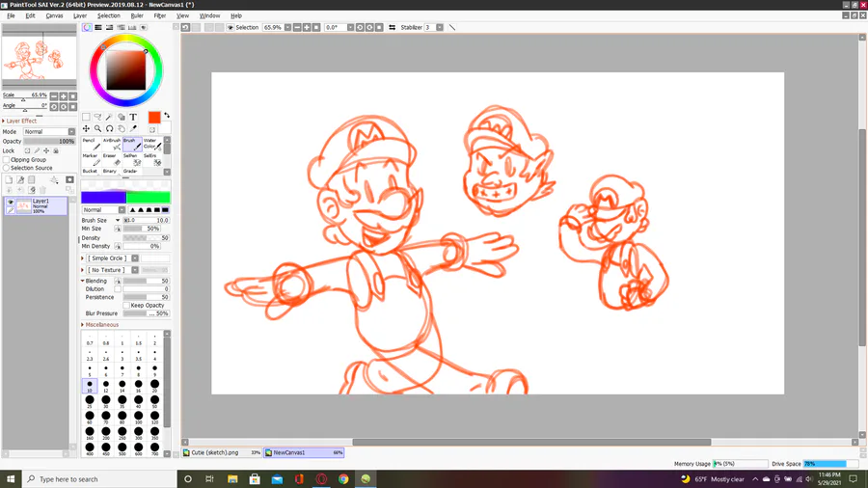Adjust the brush Density slider
Image resolution: width=868 pixels, height=488 pixels.
click(x=146, y=238)
